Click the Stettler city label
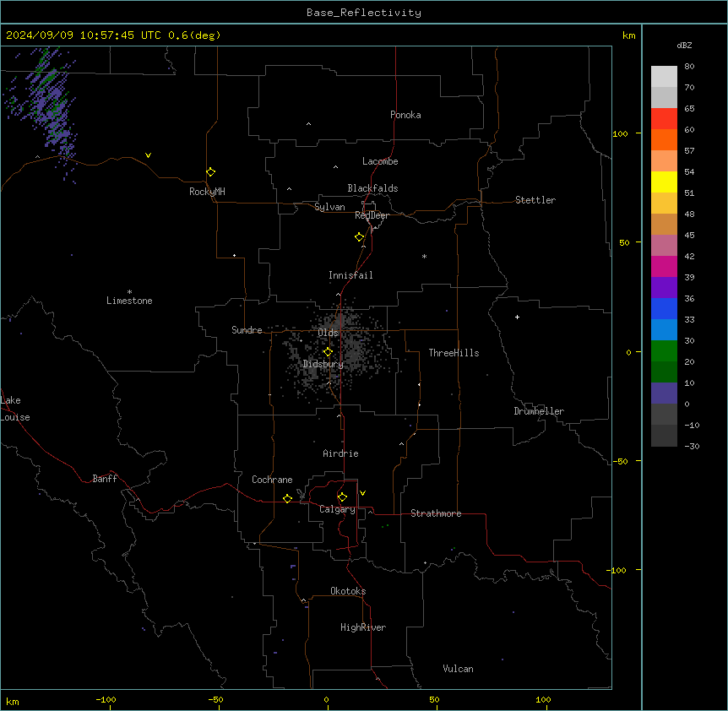Image resolution: width=728 pixels, height=711 pixels. point(535,200)
